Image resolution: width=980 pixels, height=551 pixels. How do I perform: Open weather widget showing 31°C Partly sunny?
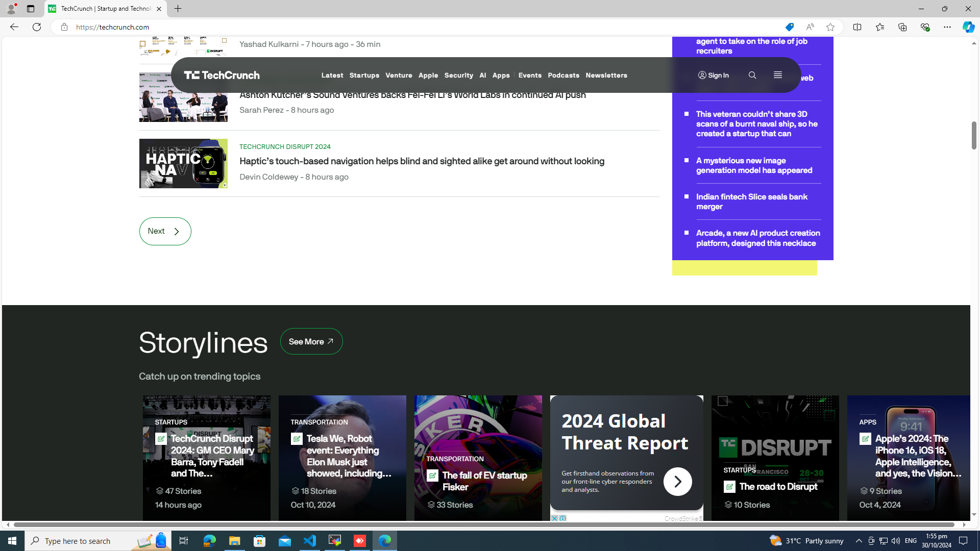coord(806,541)
